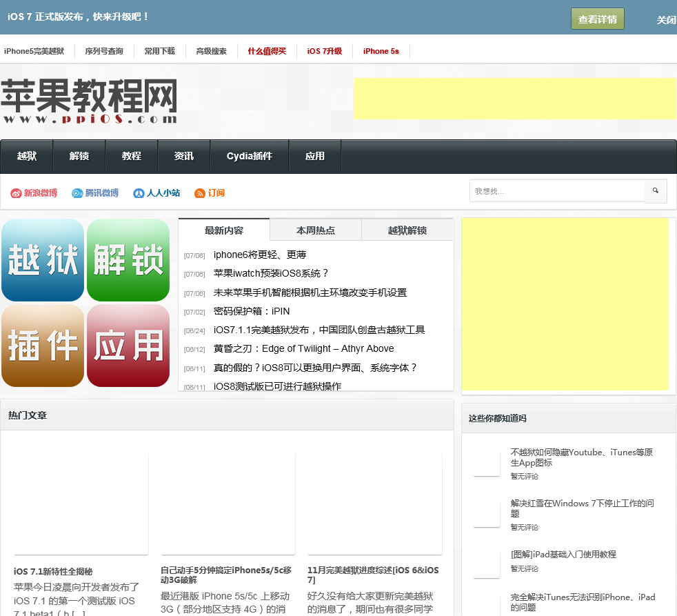This screenshot has width=677, height=616.
Task: Select the orange 插件 tile icon
Action: coord(43,346)
